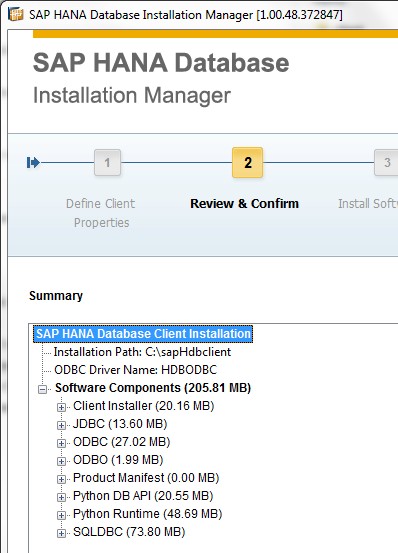Expand the Product Manifest node

[x=61, y=479]
